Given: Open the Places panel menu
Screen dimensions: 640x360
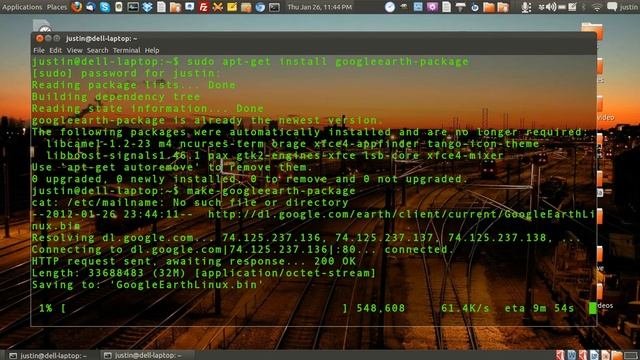Looking at the screenshot, I should [57, 7].
